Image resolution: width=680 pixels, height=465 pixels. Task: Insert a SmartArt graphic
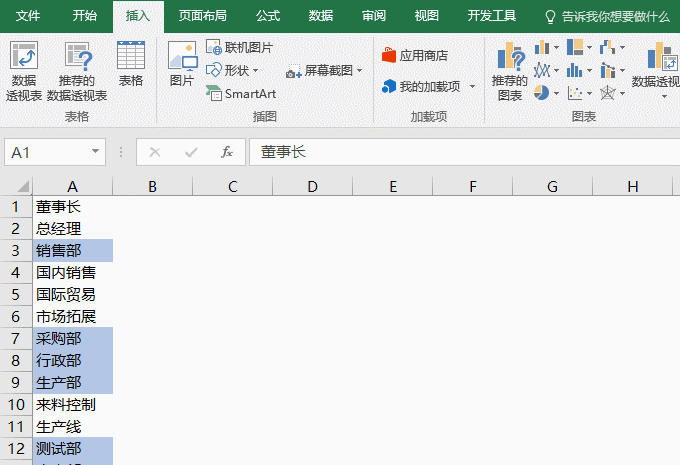tap(241, 93)
